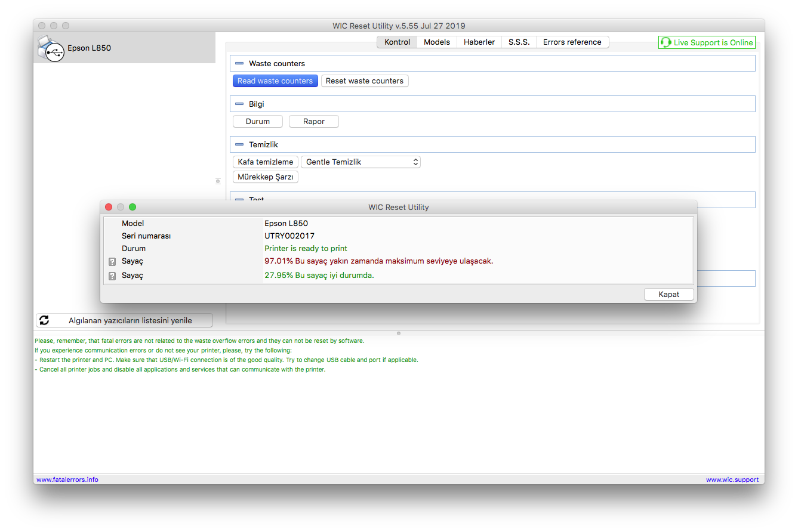This screenshot has width=798, height=532.
Task: Collapse the Test section behind the dialog
Action: (239, 199)
